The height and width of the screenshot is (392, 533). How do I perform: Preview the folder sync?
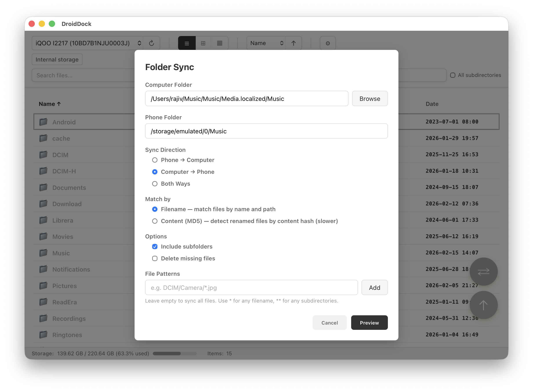coord(369,323)
